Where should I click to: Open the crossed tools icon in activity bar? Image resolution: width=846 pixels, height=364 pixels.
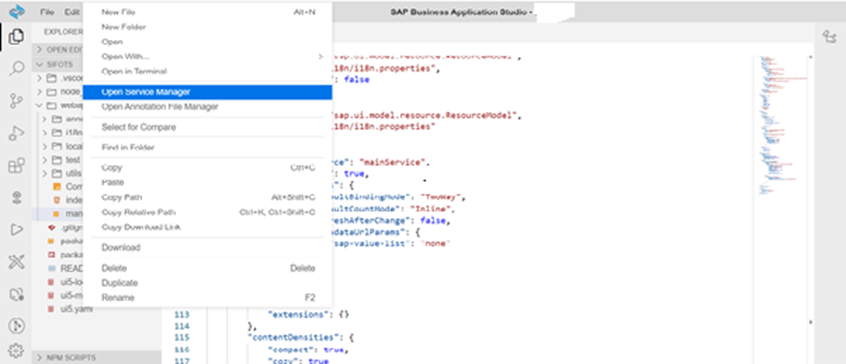(16, 262)
